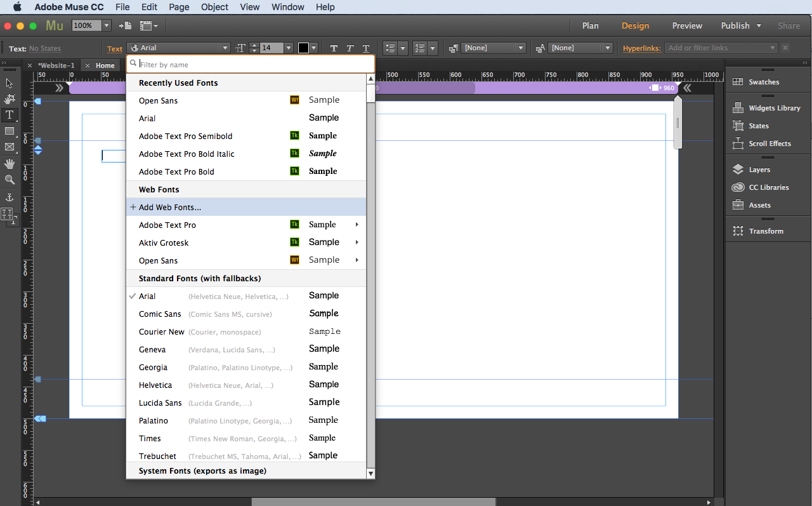Select the Selection arrow tool

(10, 83)
